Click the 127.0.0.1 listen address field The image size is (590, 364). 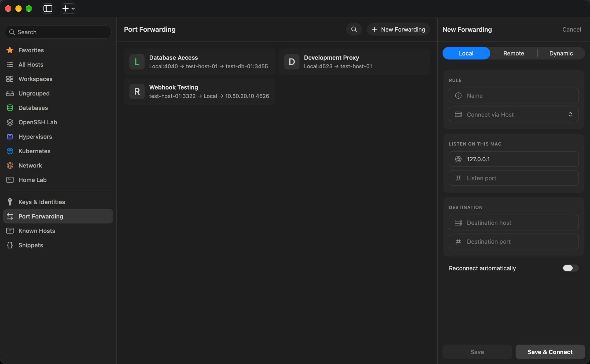point(514,159)
